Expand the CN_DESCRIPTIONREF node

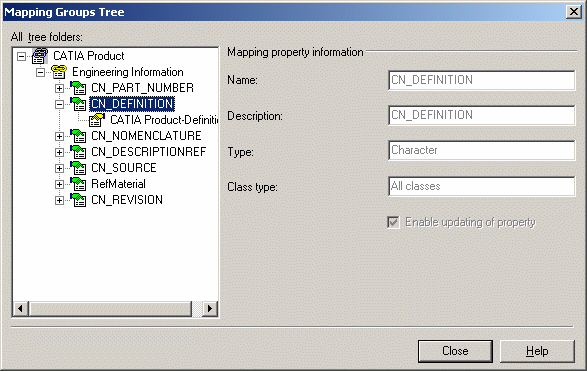tap(59, 152)
